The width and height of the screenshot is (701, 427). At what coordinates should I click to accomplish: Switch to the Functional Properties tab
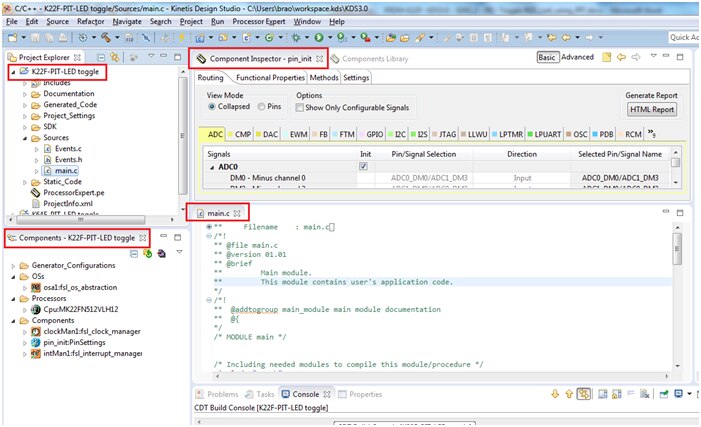[x=270, y=77]
